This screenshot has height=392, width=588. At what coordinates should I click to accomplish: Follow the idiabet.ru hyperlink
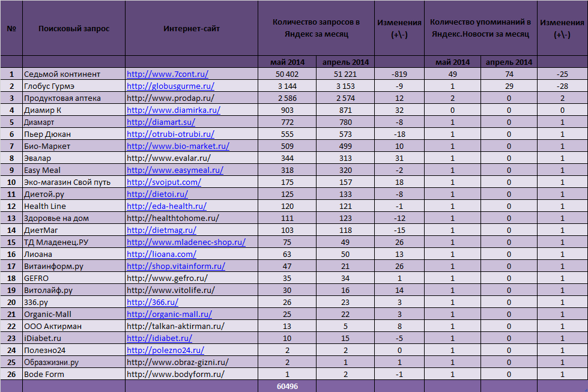pyautogui.click(x=159, y=338)
